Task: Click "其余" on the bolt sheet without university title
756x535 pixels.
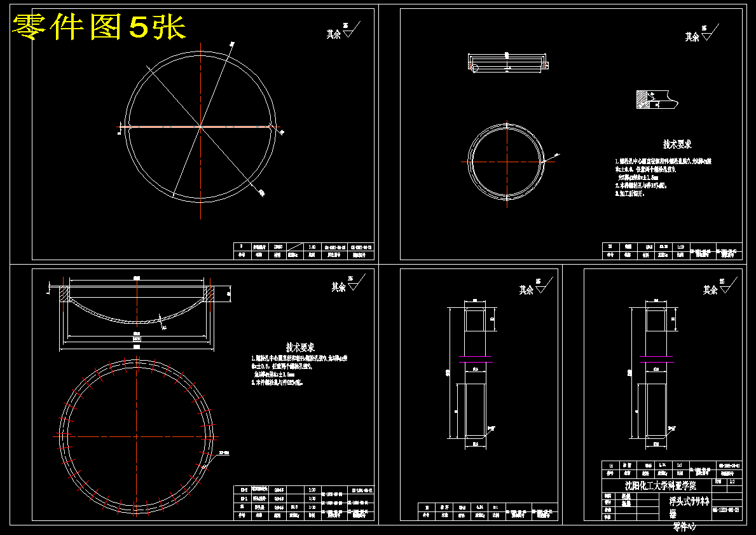Action: (x=526, y=290)
